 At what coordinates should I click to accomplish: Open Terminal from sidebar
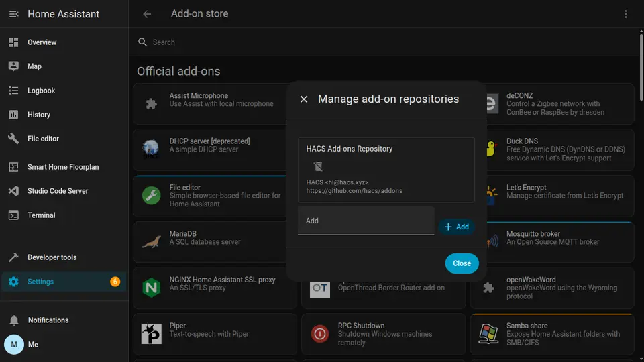[64, 215]
